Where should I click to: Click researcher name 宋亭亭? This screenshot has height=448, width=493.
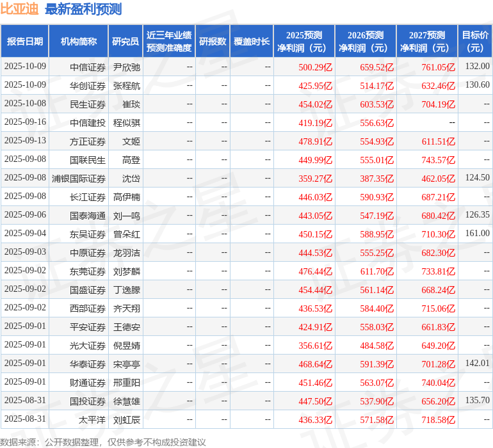tap(127, 364)
